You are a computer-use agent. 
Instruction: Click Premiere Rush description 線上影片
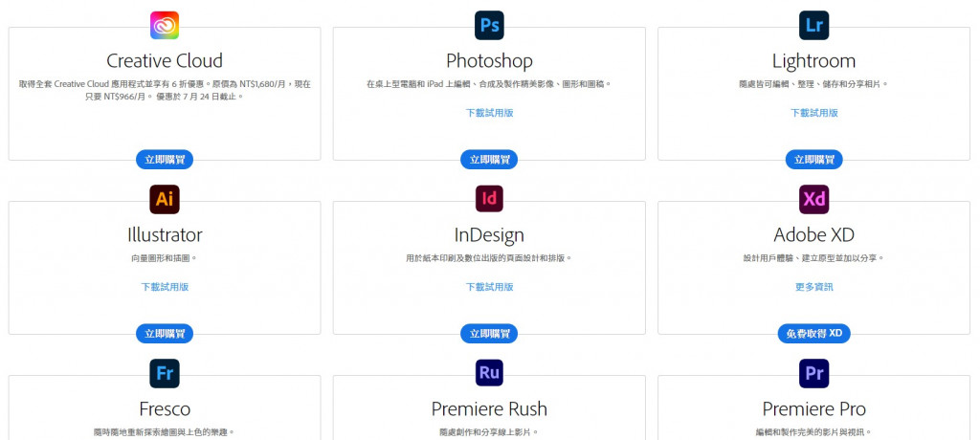(489, 432)
